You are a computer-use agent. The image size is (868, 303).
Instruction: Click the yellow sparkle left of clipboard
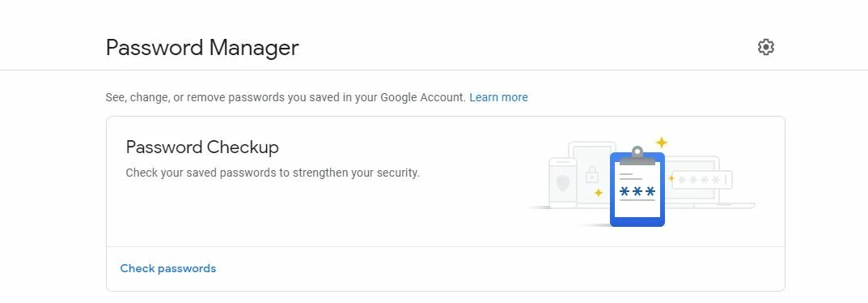coord(599,193)
